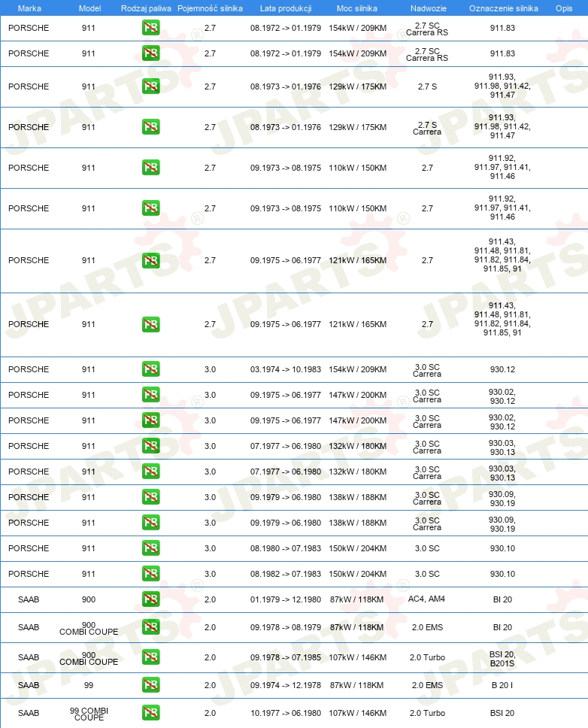Click 154kW / 209KM in the 3.0 SC Carrera row
588x728 pixels.
(357, 369)
